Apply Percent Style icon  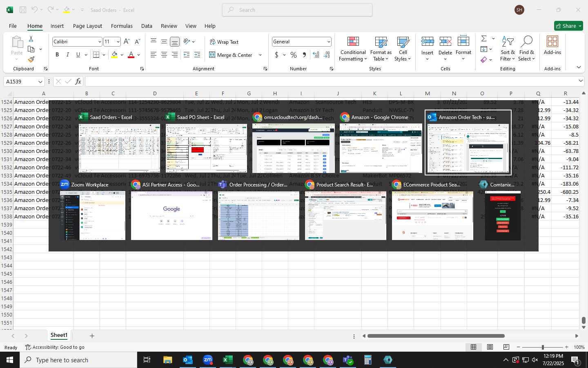[x=294, y=55]
